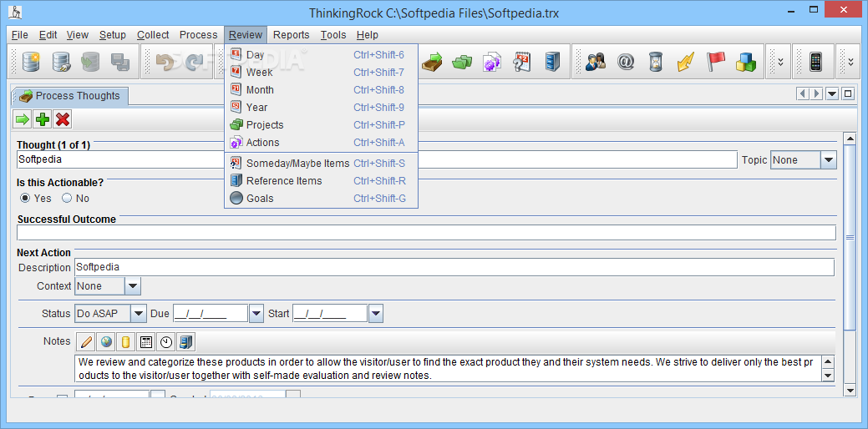
Task: Choose Month from the Review menu
Action: point(321,90)
